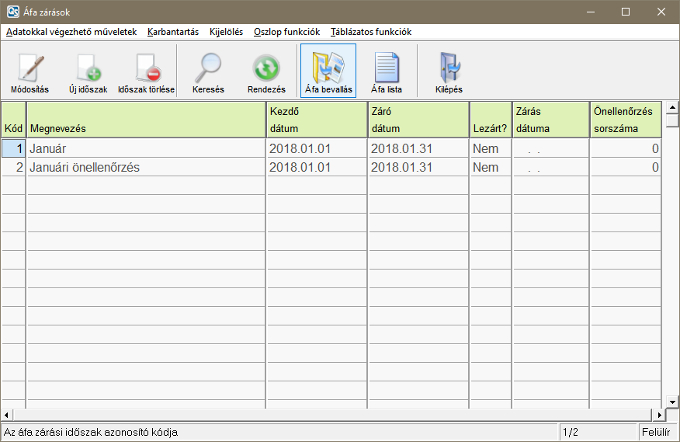680x442 pixels.
Task: Open the Karbantartás menu
Action: pos(174,32)
